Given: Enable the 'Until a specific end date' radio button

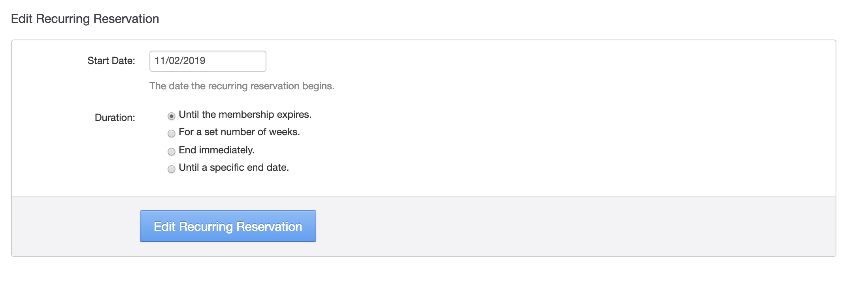Looking at the screenshot, I should 171,169.
